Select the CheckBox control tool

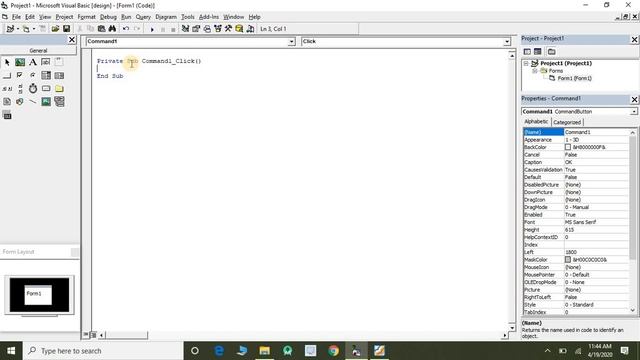click(20, 76)
